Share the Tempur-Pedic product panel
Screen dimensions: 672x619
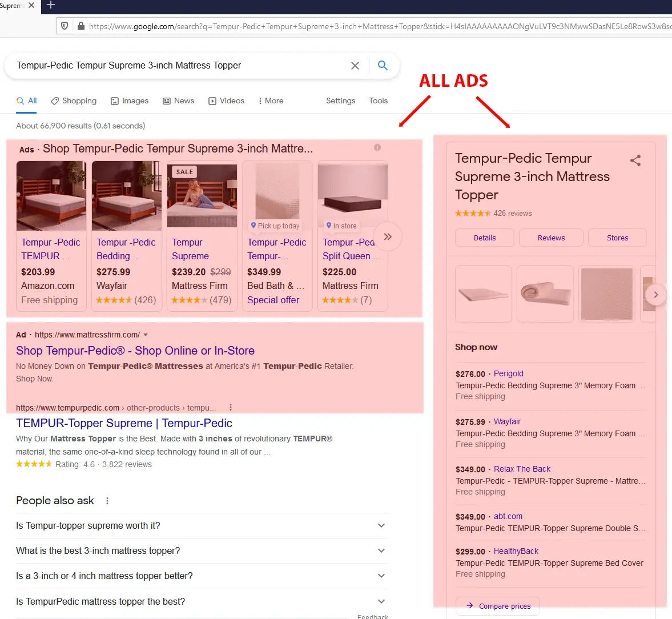pyautogui.click(x=635, y=160)
